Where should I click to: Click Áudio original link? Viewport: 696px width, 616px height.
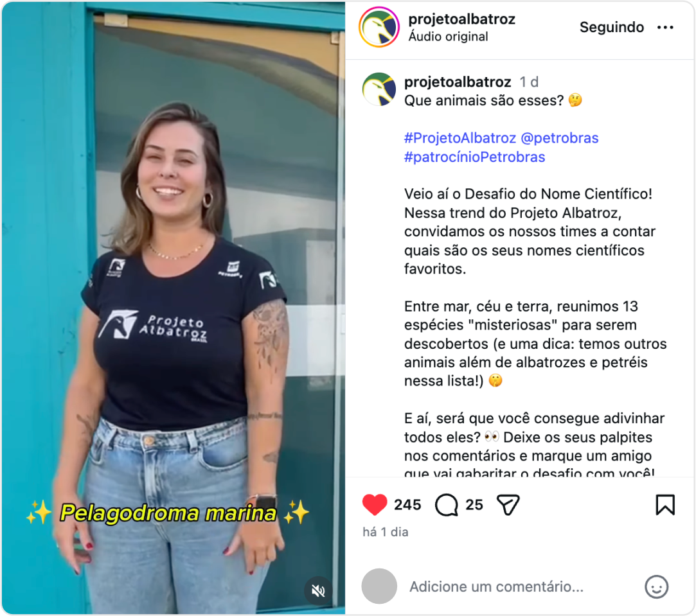pyautogui.click(x=448, y=37)
